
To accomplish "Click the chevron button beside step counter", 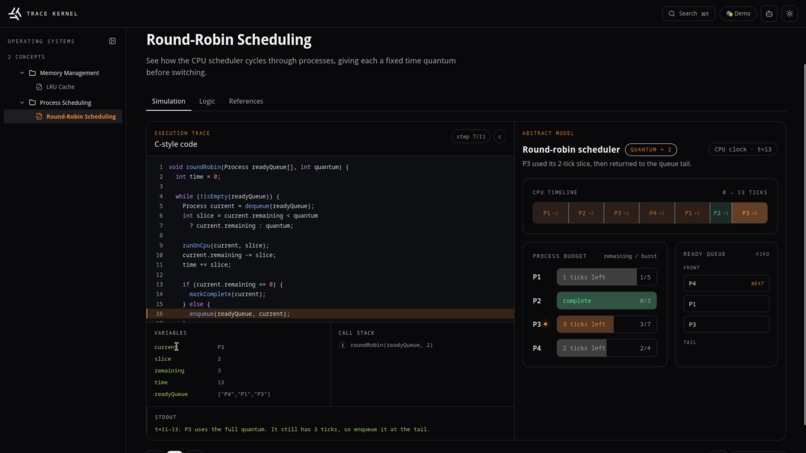I will 500,136.
